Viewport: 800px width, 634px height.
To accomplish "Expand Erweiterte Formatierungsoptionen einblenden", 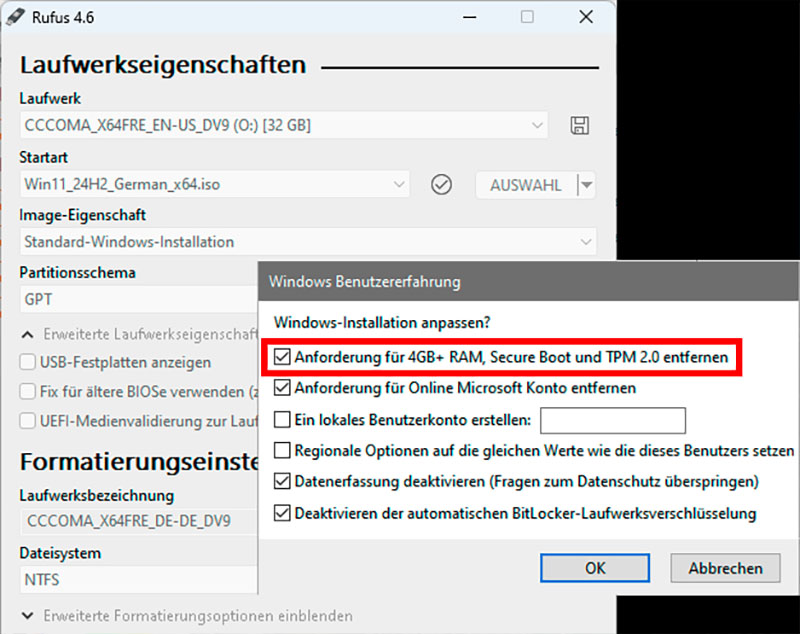I will 26,616.
